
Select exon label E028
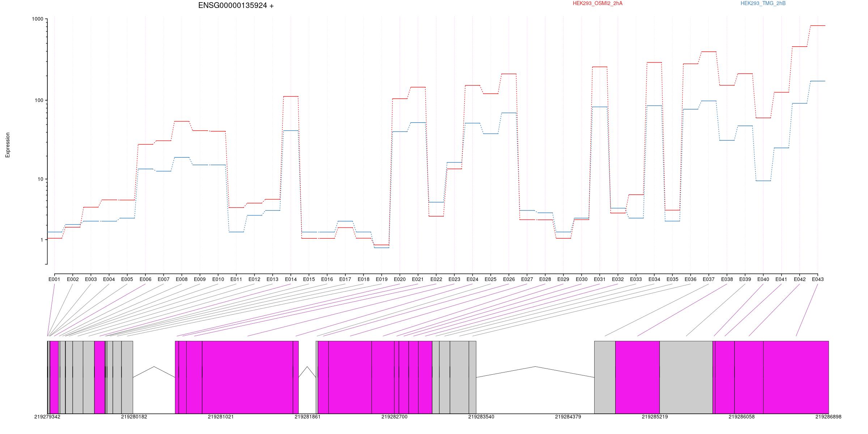(x=545, y=279)
